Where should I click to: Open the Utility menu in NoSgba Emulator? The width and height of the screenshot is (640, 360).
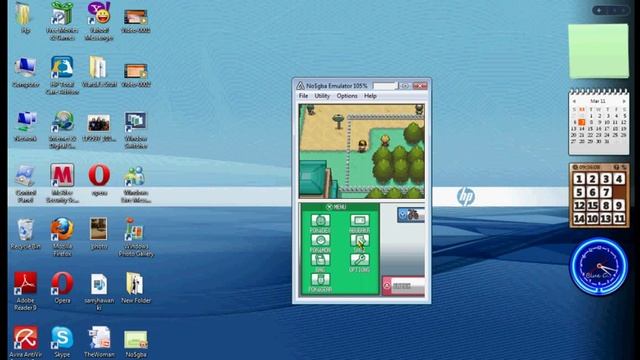[322, 96]
